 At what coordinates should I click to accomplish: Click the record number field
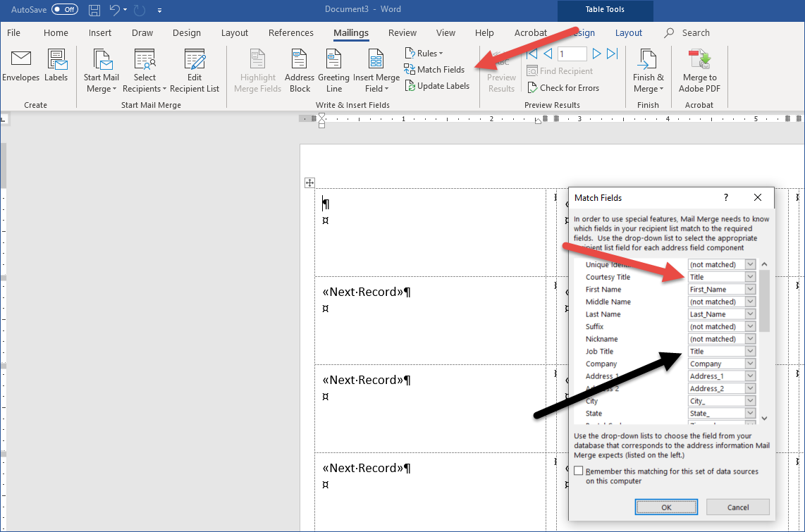(x=572, y=54)
